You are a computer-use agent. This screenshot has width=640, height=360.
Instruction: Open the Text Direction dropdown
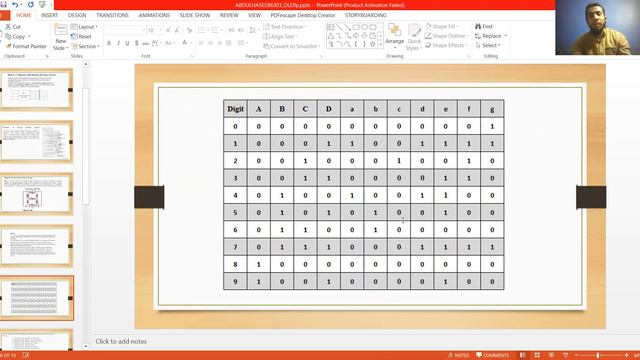(x=285, y=27)
